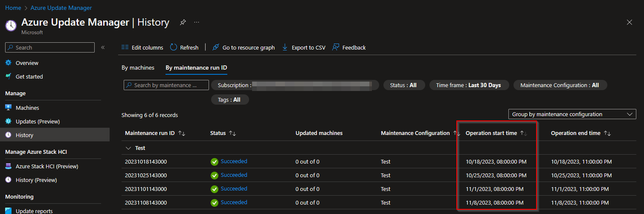644x214 pixels.
Task: Click end time 10/25/2023, 11:00:00 PM
Action: point(581,176)
